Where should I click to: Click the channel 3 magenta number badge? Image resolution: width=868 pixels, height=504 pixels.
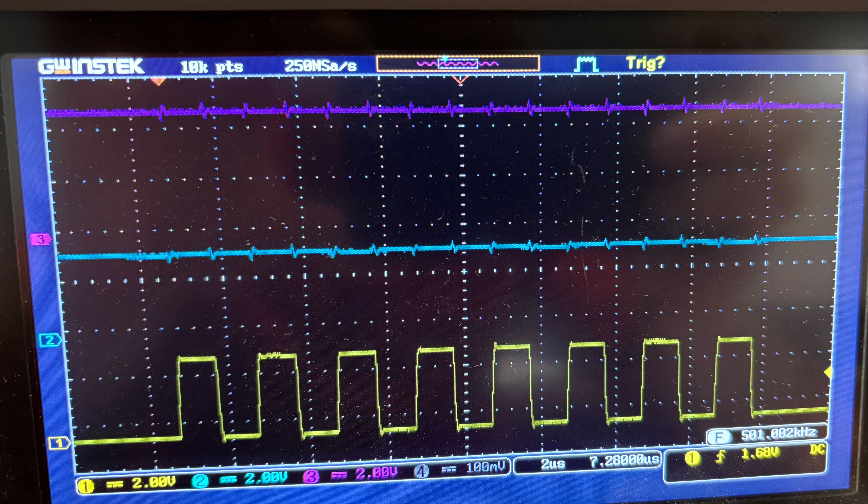click(x=311, y=476)
